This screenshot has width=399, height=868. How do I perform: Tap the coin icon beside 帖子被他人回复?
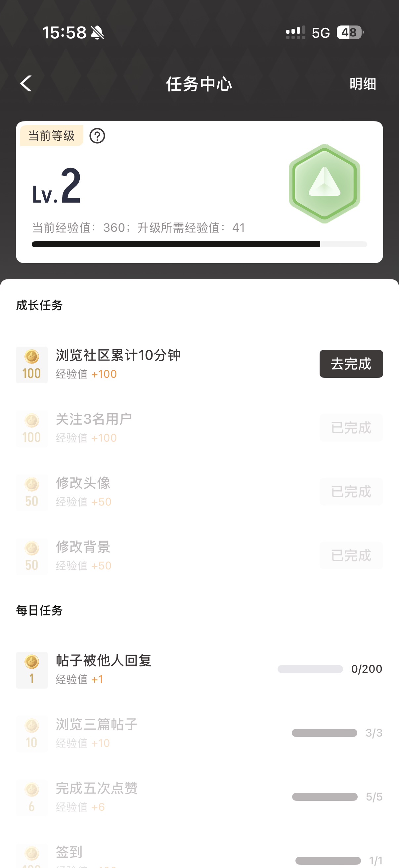32,670
